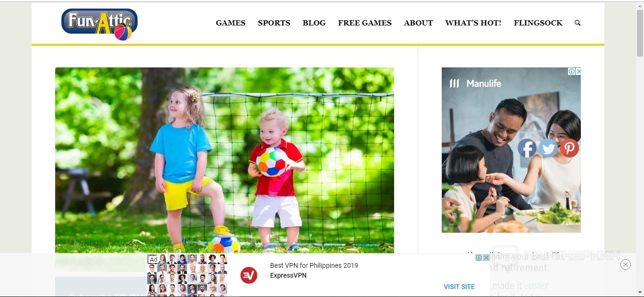Navigate to FLINGSOCK page
This screenshot has width=644, height=297.
[x=538, y=23]
